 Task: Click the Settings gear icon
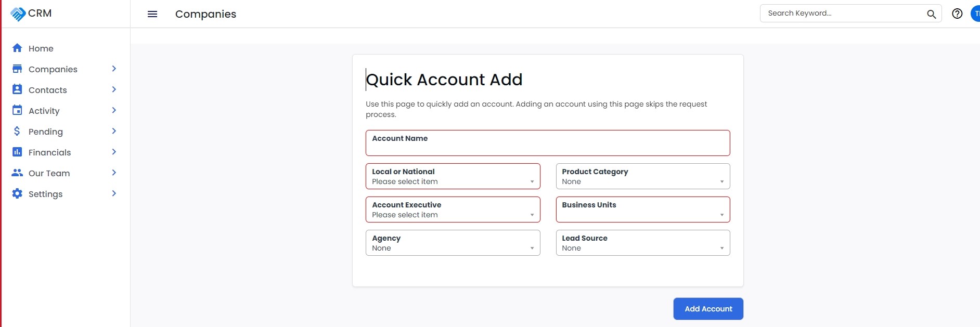point(17,193)
